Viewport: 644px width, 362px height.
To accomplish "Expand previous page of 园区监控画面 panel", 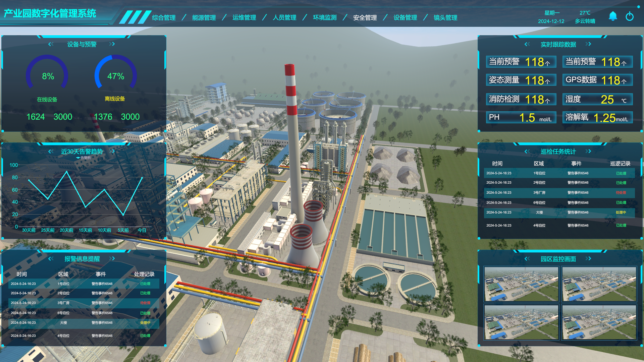I will (527, 258).
